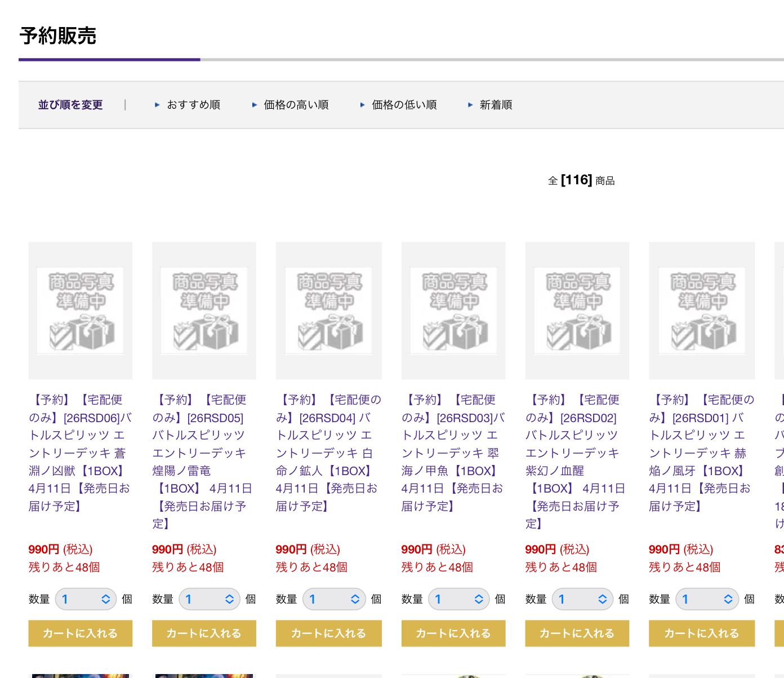The height and width of the screenshot is (678, 784).
Task: Open the 26RSD06 product placeholder image
Action: 81,311
